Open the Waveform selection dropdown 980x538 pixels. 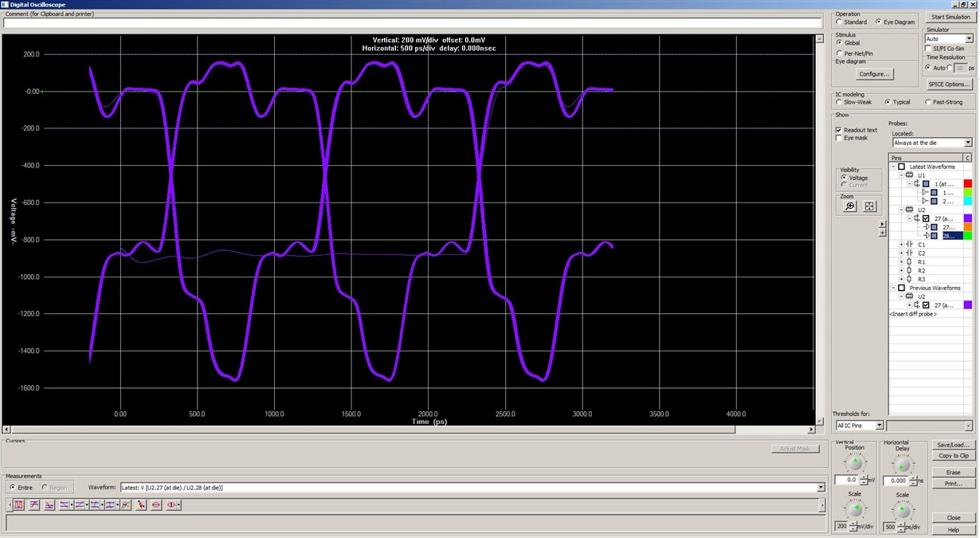tap(821, 488)
